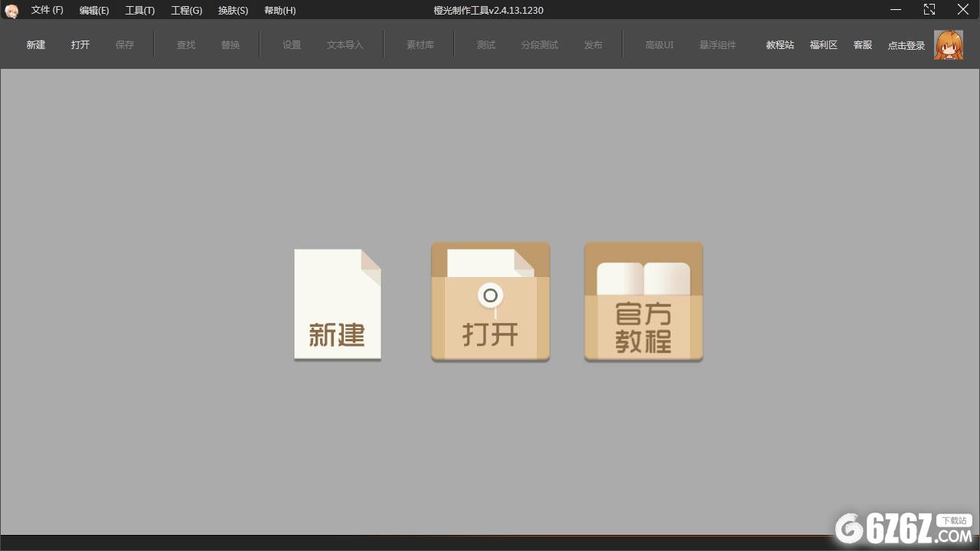This screenshot has height=551, width=980.
Task: Expand the 工程(G) menu
Action: [187, 11]
